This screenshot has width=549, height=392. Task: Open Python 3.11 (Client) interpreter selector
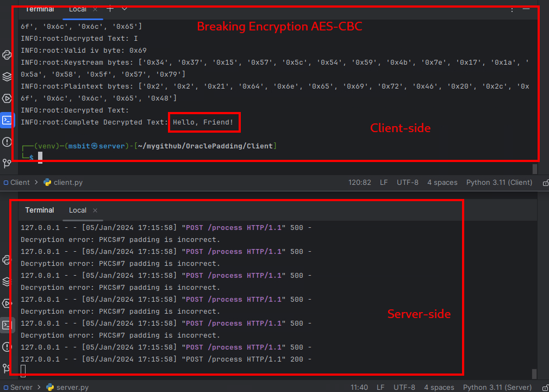pyautogui.click(x=499, y=182)
